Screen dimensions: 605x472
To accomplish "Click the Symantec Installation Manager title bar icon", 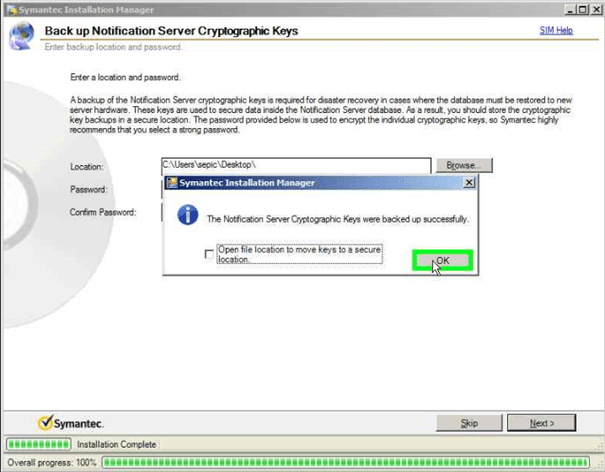I will coord(9,9).
